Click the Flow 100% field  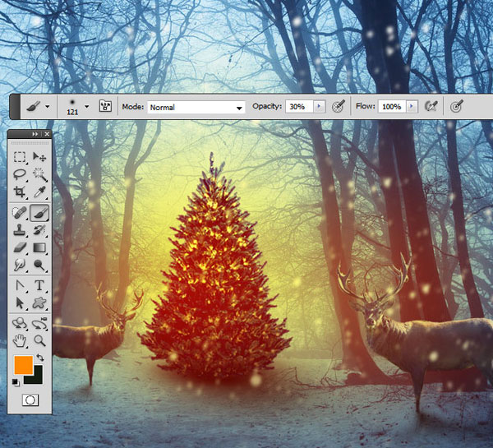tap(392, 107)
